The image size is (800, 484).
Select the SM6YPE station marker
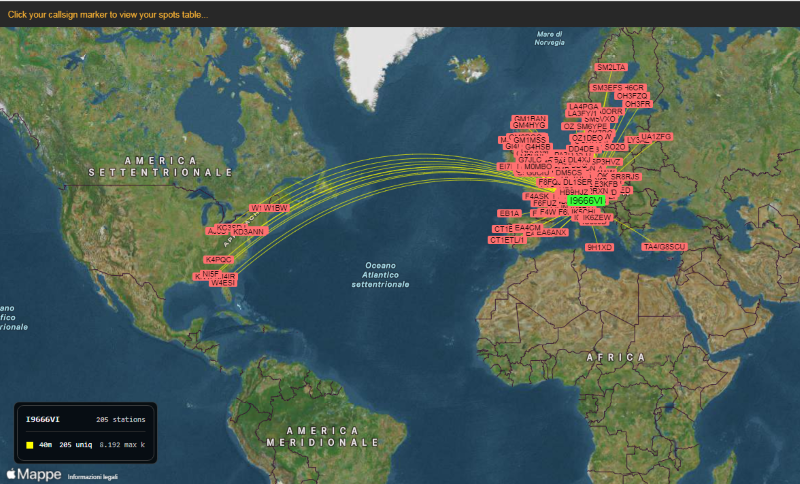tap(592, 126)
